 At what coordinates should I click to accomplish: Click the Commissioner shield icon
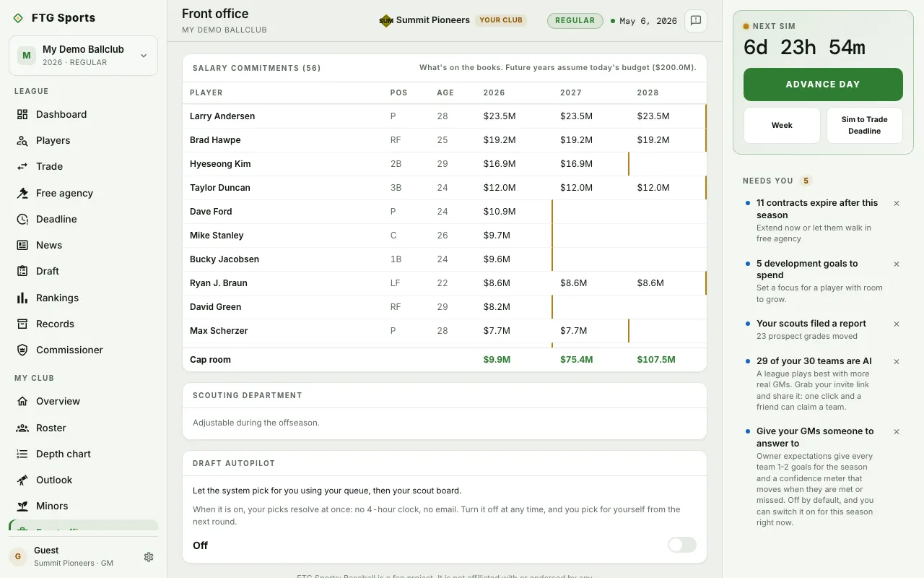[x=22, y=350]
